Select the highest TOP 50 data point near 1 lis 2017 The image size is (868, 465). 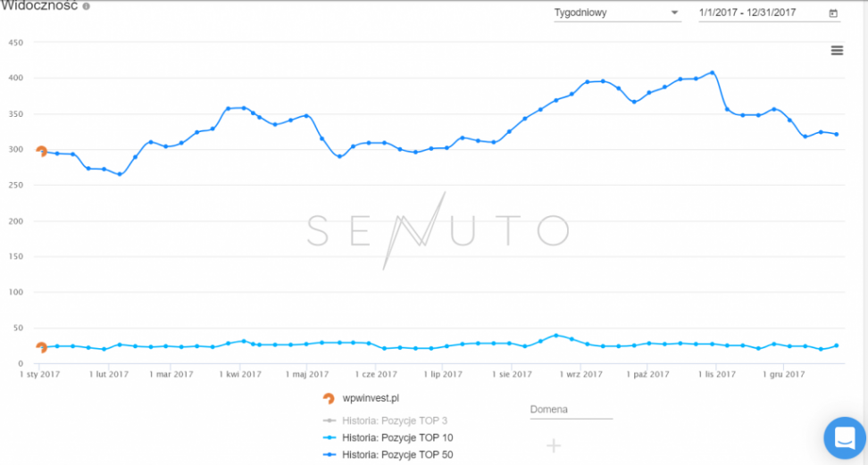click(x=712, y=72)
